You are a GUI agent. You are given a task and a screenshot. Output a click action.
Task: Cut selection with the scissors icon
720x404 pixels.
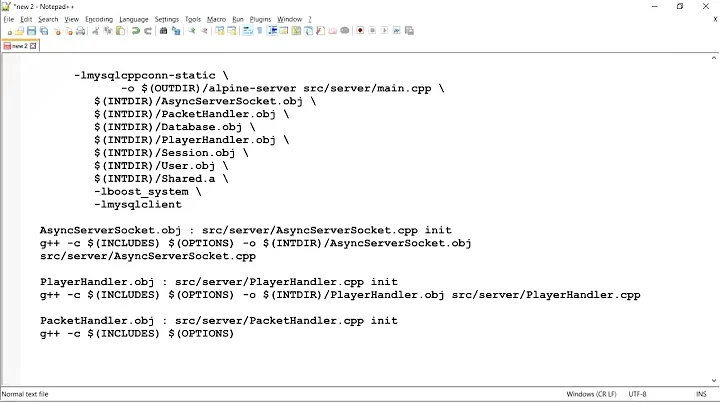96,31
